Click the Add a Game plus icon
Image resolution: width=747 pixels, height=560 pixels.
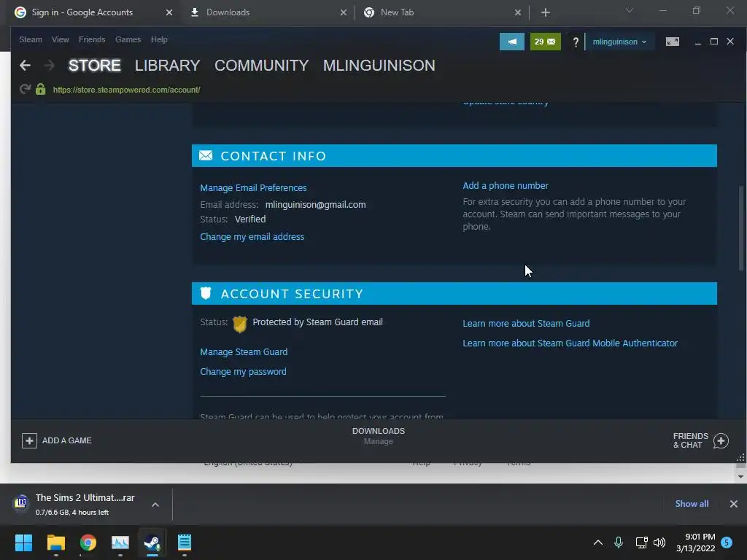[x=29, y=440]
